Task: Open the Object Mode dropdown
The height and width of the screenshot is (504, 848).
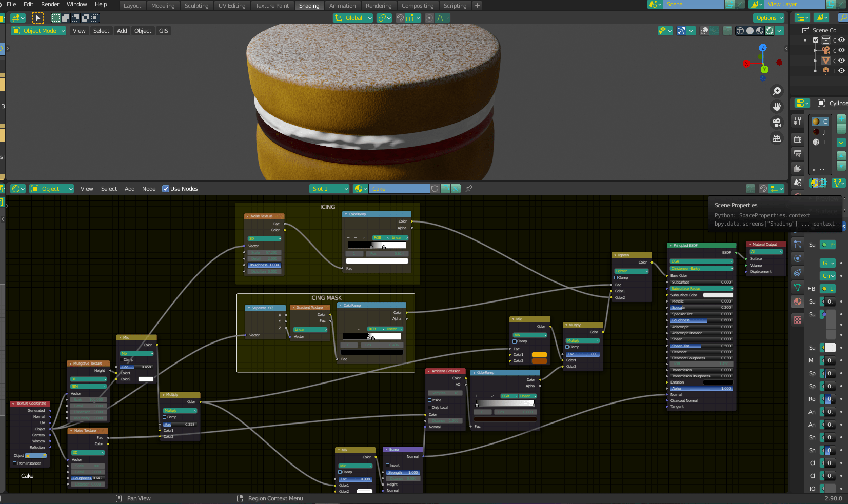Action: [38, 30]
